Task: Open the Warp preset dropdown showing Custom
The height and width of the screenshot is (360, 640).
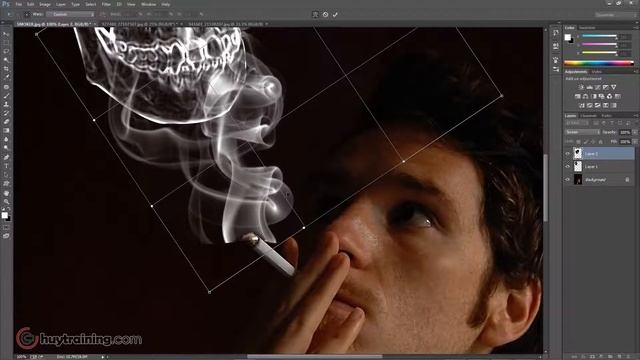Action: coord(70,14)
